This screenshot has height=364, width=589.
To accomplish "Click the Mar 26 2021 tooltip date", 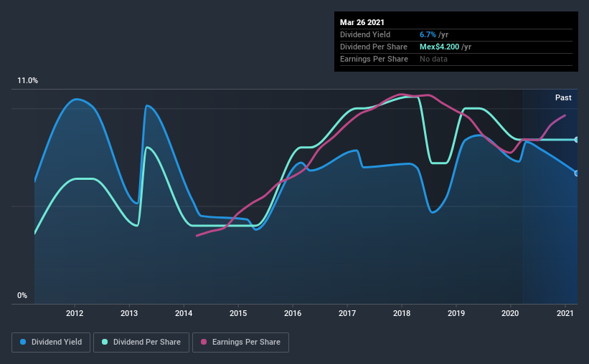I will (x=362, y=22).
